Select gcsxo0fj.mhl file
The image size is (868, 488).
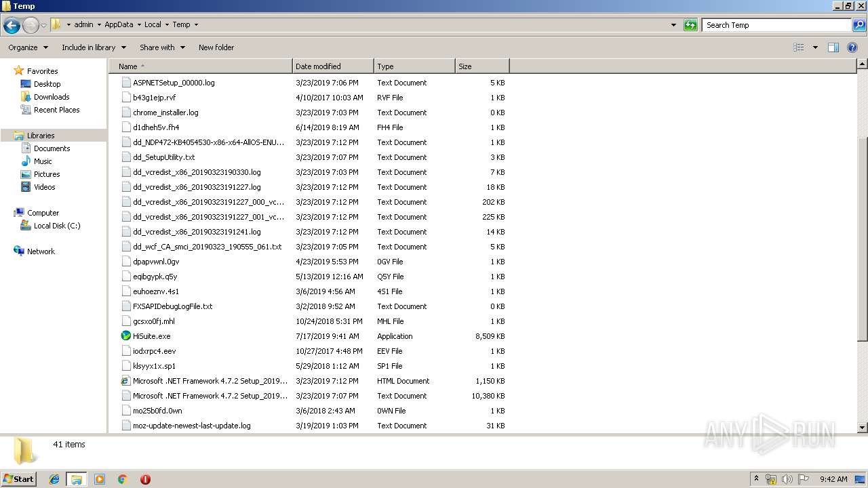click(153, 321)
